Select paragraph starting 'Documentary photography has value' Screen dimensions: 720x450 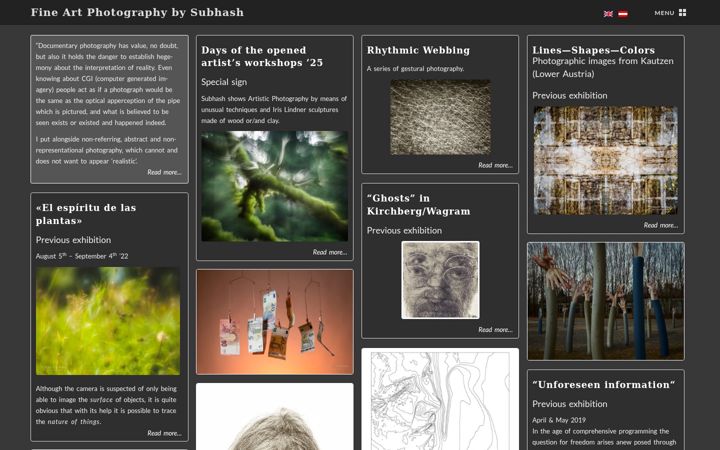coord(108,84)
